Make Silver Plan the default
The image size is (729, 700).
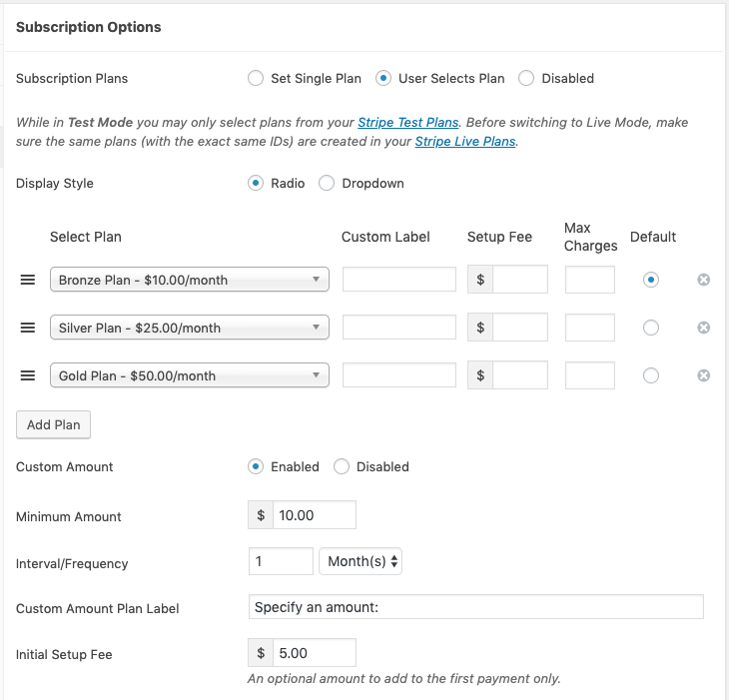pos(651,328)
